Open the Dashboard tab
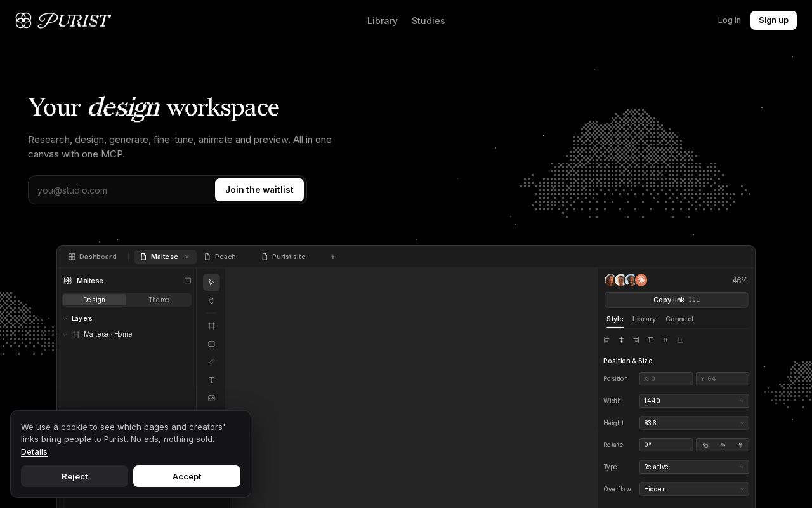This screenshot has height=508, width=812. click(93, 257)
